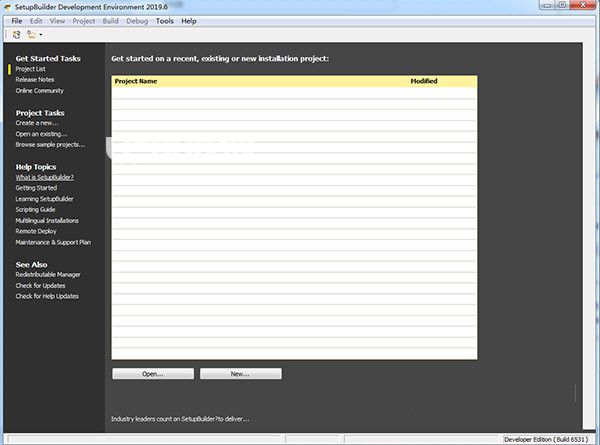Viewport: 600px width, 445px height.
Task: Launch the Redistributable Manager link
Action: tap(48, 275)
